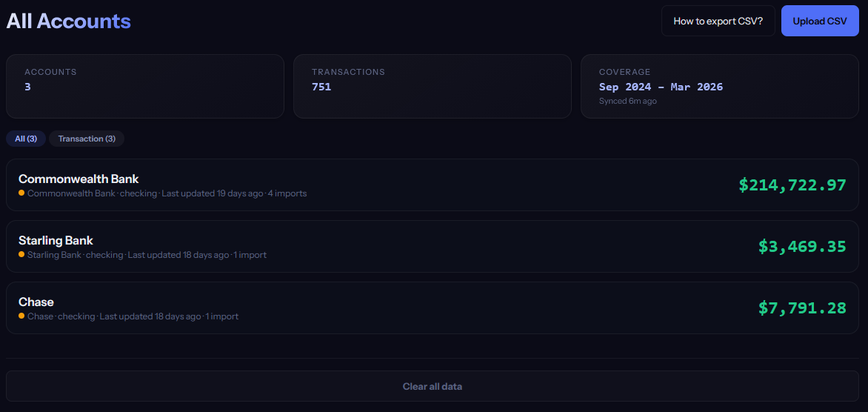Viewport: 868px width, 412px height.
Task: Click the $7,791.28 balance amount
Action: [x=801, y=308]
